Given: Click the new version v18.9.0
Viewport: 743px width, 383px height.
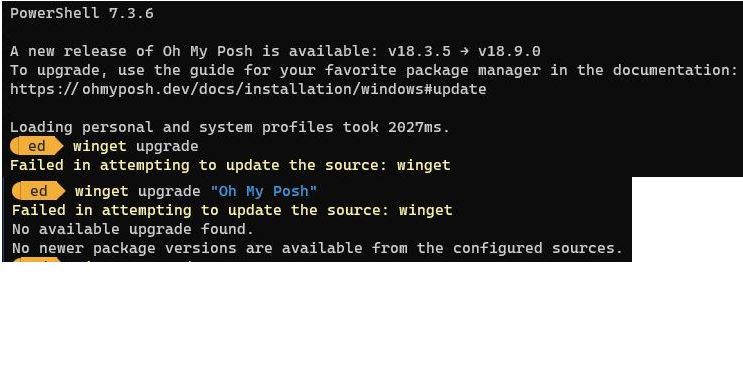Looking at the screenshot, I should [x=509, y=51].
